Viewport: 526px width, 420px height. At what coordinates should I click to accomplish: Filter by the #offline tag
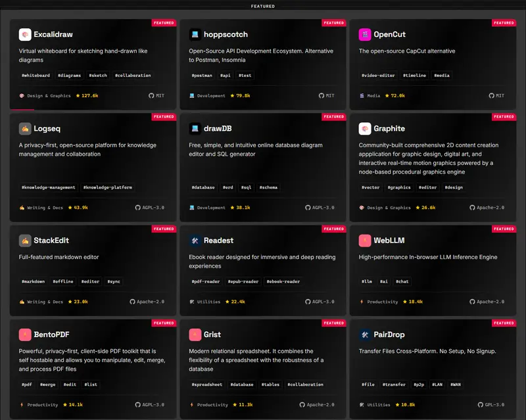tap(63, 281)
